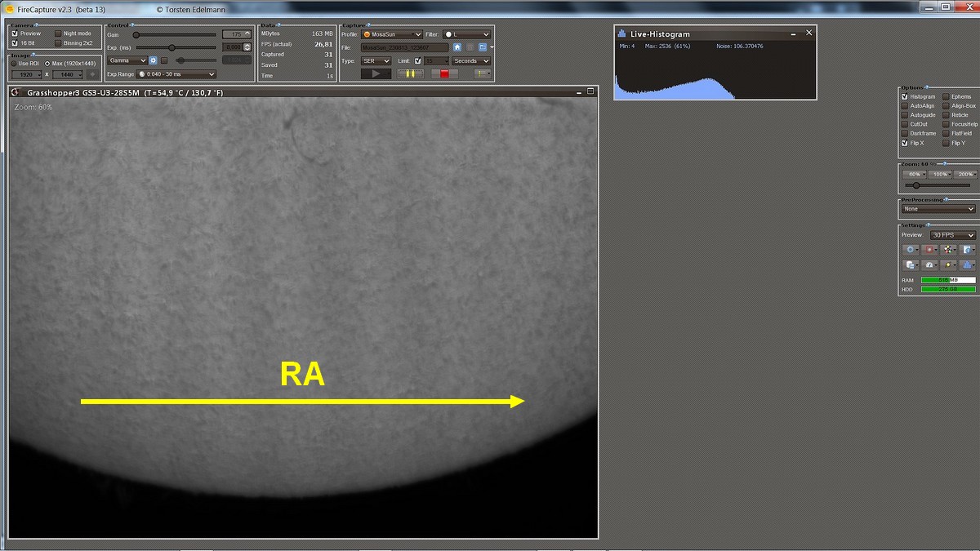Open the PreProcessing None dropdown
The width and height of the screenshot is (980, 551).
939,209
